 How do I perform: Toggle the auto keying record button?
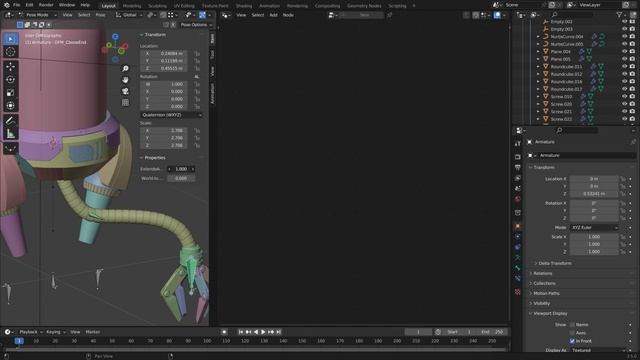tap(224, 332)
